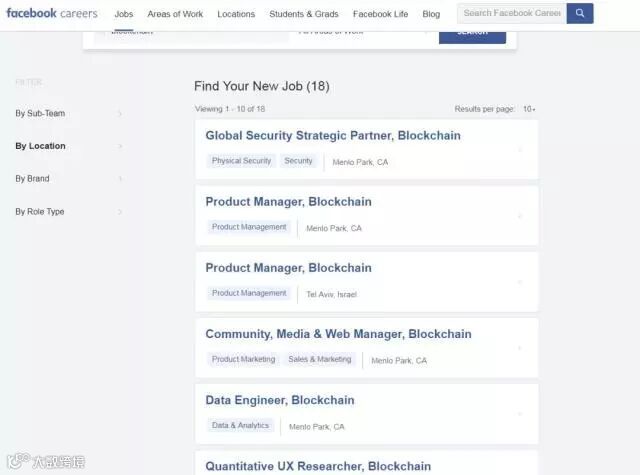Click the Sales & Marketing tag
The height and width of the screenshot is (475, 640).
tap(320, 359)
